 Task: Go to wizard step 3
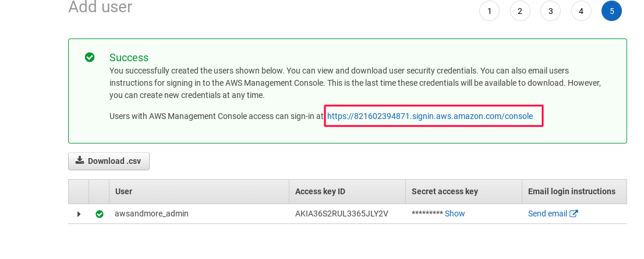pyautogui.click(x=550, y=11)
